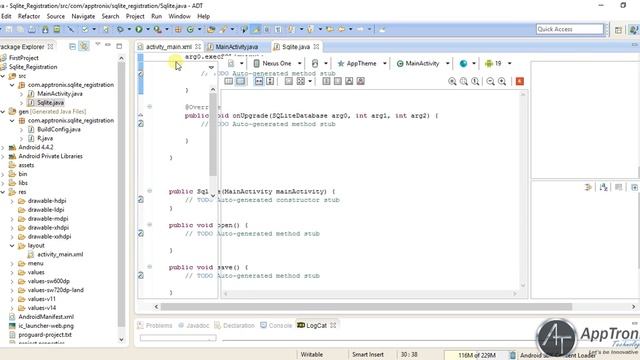This screenshot has width=640, height=360.
Task: Toggle fill width button in layout toolbar
Action: 259,81
